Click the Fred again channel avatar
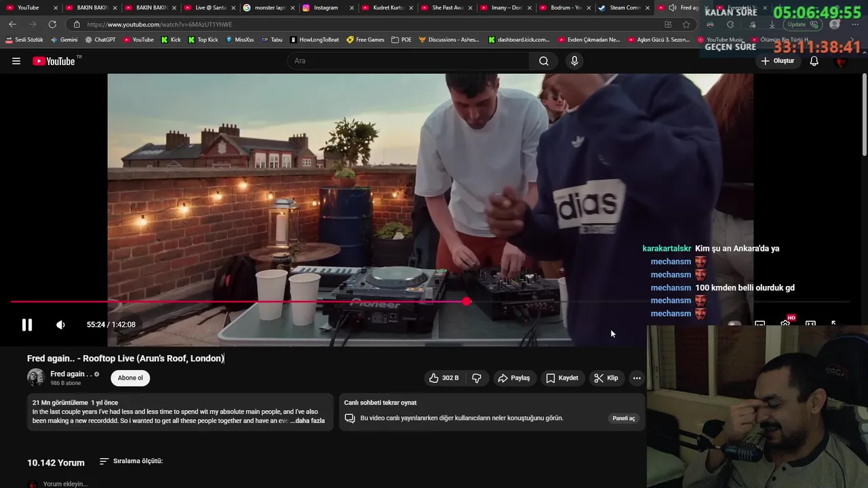 pos(36,378)
